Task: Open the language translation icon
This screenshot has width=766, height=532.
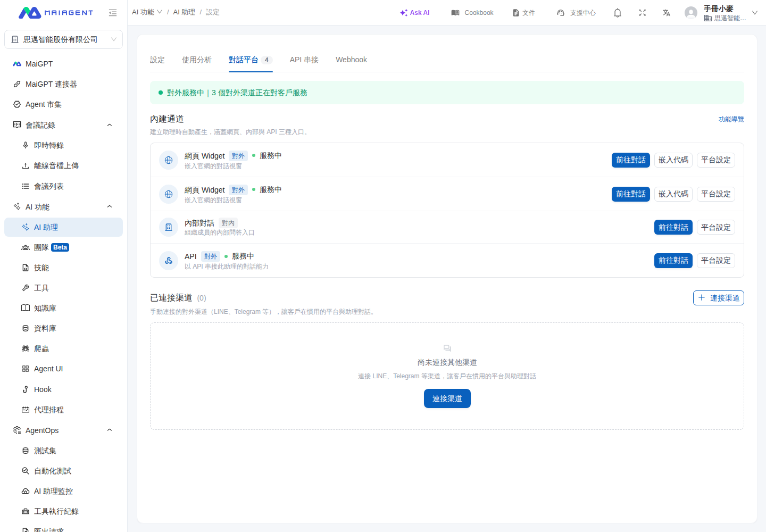Action: [x=667, y=13]
